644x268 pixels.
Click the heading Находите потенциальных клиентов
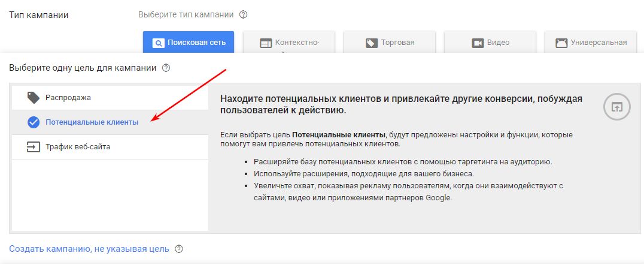(x=401, y=104)
